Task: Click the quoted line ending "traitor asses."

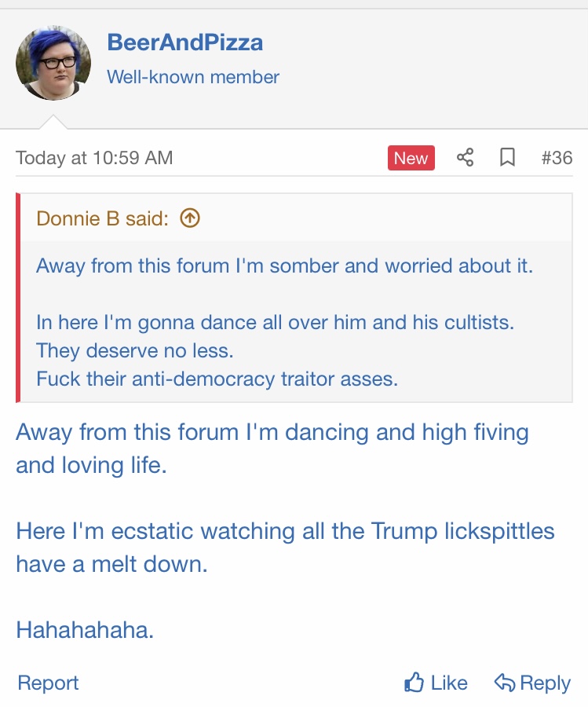Action: (217, 379)
